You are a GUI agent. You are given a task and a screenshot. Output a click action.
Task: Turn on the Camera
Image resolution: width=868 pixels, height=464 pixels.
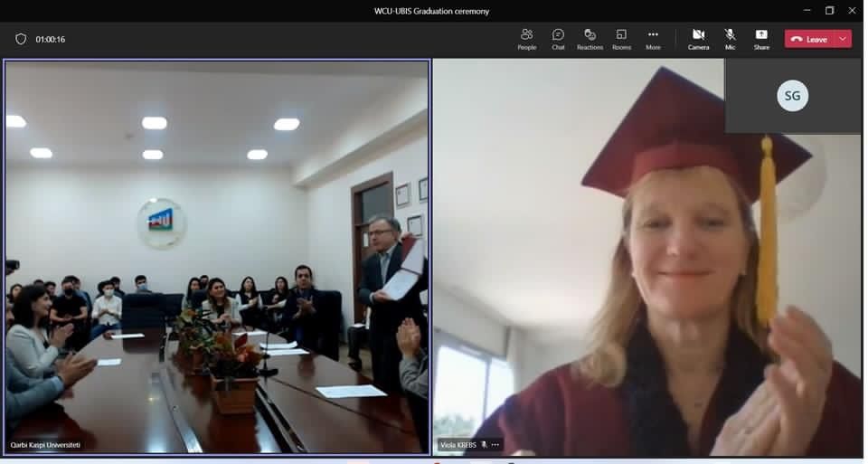coord(698,39)
